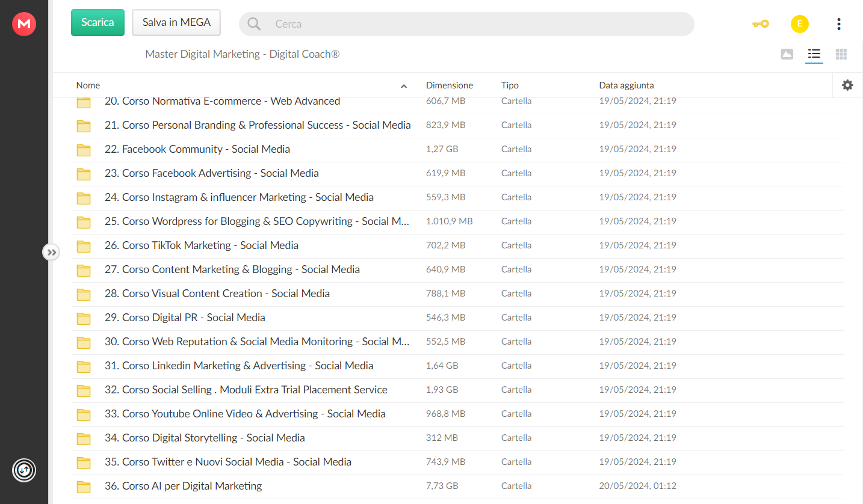The width and height of the screenshot is (863, 504).
Task: Click the Salva in MEGA button
Action: (x=176, y=22)
